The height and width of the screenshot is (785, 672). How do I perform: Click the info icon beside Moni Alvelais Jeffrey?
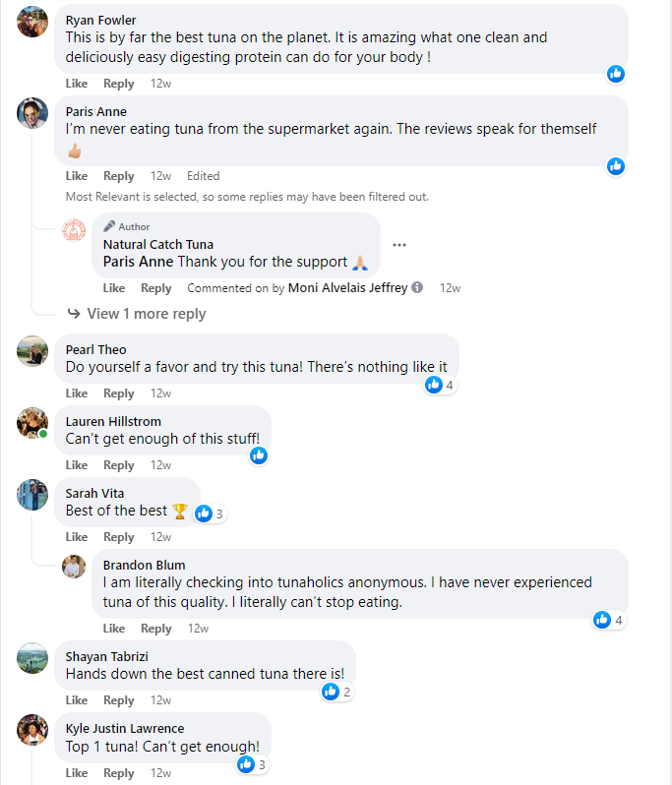[417, 288]
